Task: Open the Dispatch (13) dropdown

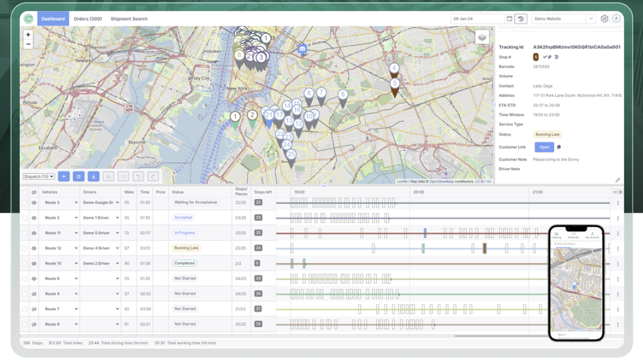Action: 37,176
